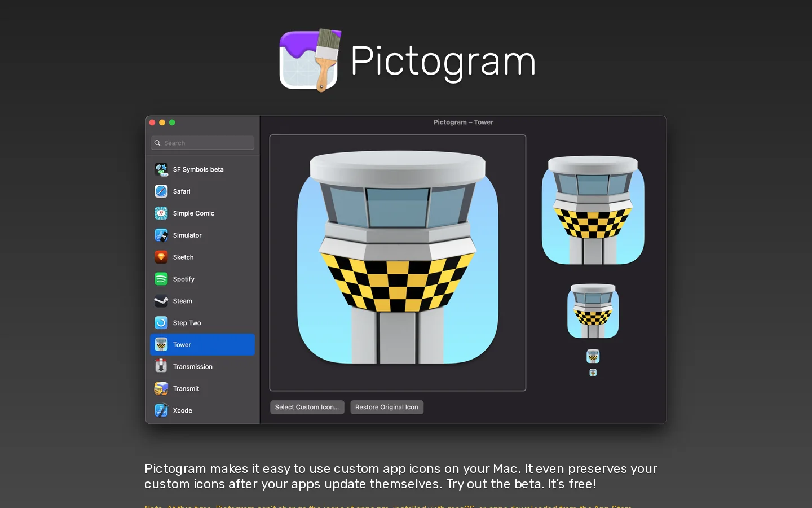Click the Safari compass icon

161,191
